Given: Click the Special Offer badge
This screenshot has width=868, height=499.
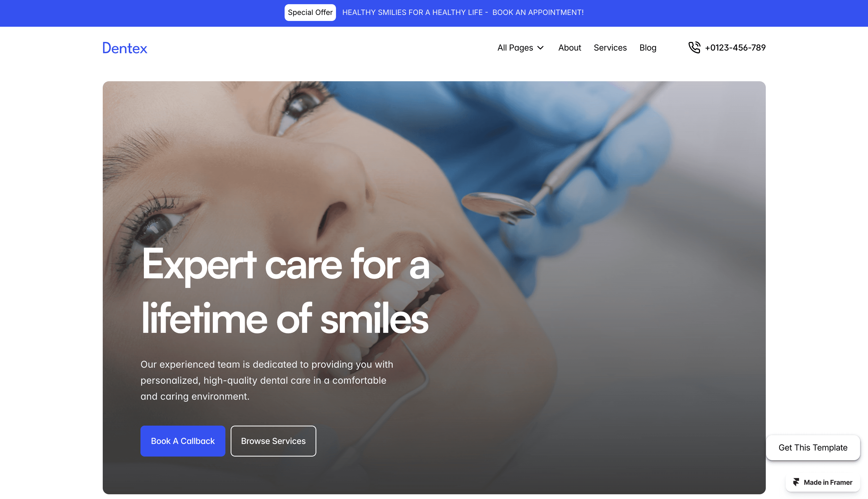Looking at the screenshot, I should tap(310, 12).
